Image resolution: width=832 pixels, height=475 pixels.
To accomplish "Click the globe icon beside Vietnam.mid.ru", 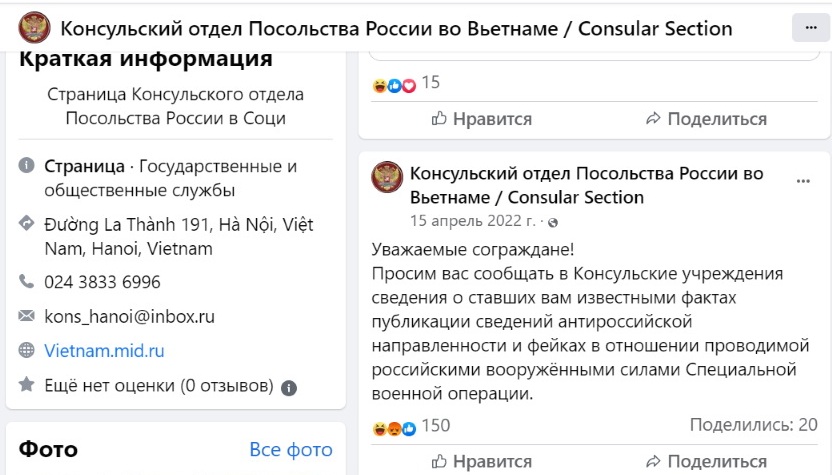I will coord(26,351).
